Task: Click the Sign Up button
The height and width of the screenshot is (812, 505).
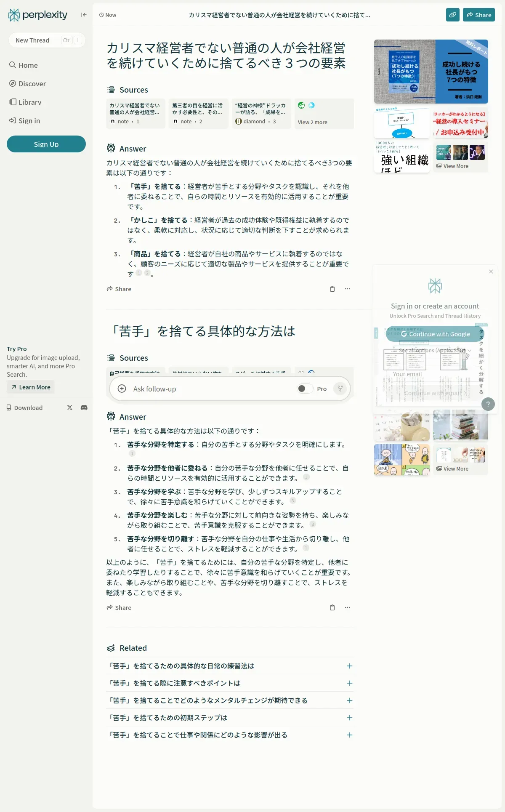Action: [x=46, y=144]
